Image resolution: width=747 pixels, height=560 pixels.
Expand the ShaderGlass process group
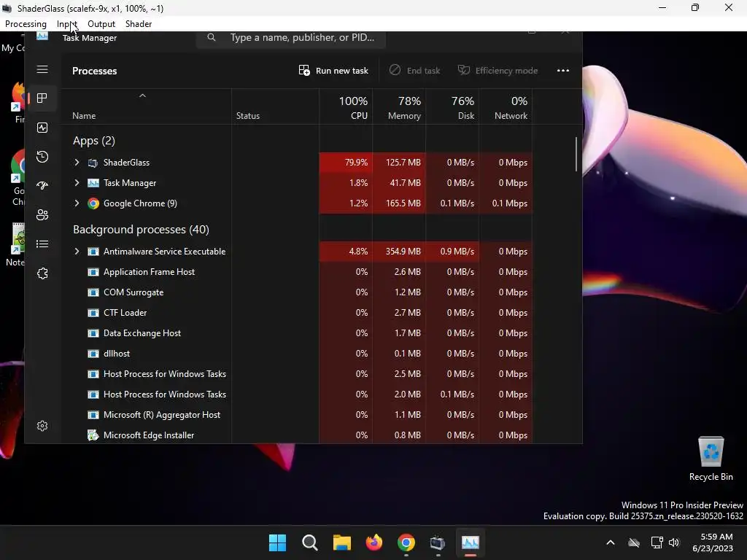(77, 163)
